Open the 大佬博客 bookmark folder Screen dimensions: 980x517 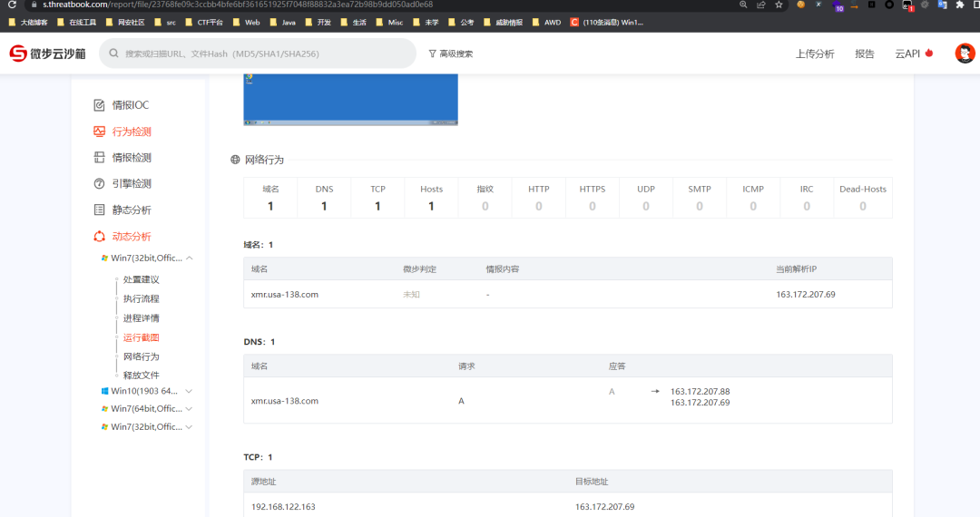[28, 23]
